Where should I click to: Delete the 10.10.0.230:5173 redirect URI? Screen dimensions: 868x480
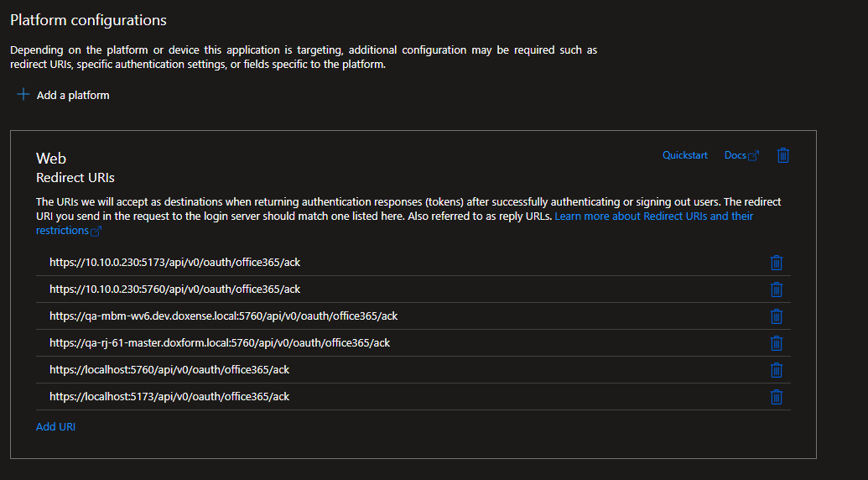tap(777, 263)
